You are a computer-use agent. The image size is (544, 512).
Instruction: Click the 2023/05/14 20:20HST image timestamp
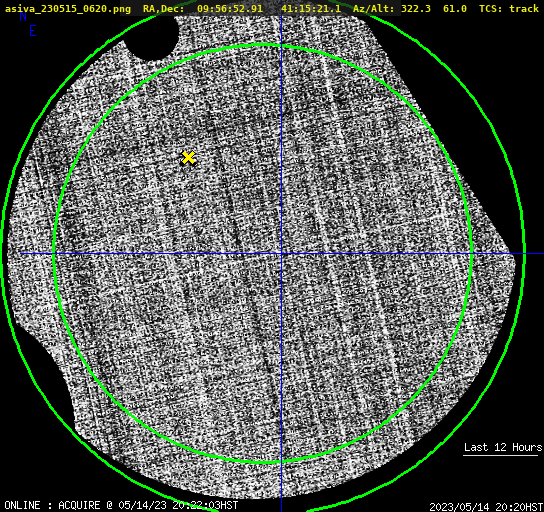(x=486, y=507)
